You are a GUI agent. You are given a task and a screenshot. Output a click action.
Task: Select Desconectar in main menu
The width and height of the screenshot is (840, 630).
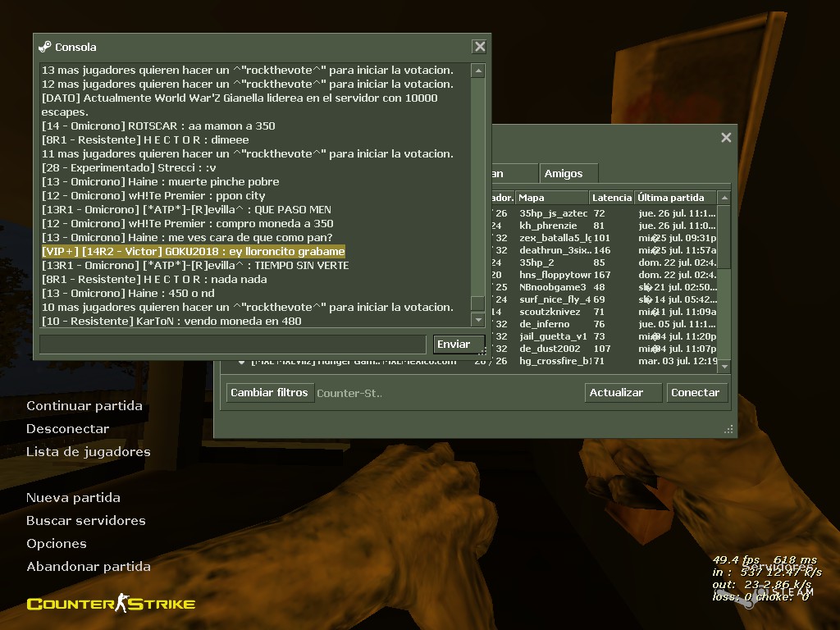pos(67,429)
